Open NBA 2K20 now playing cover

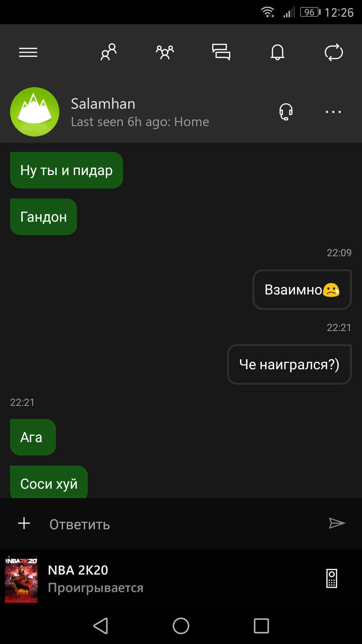click(x=21, y=578)
